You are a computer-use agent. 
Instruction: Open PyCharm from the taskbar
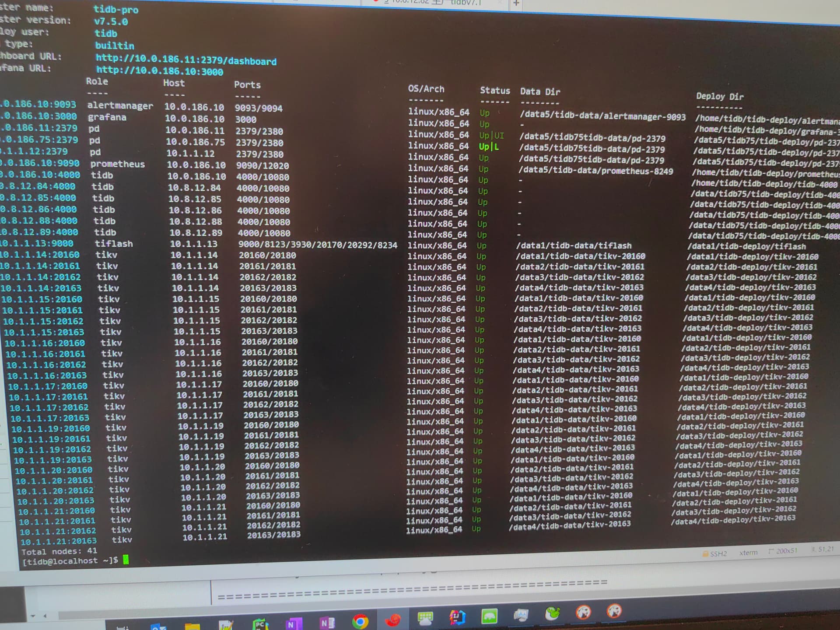click(260, 623)
